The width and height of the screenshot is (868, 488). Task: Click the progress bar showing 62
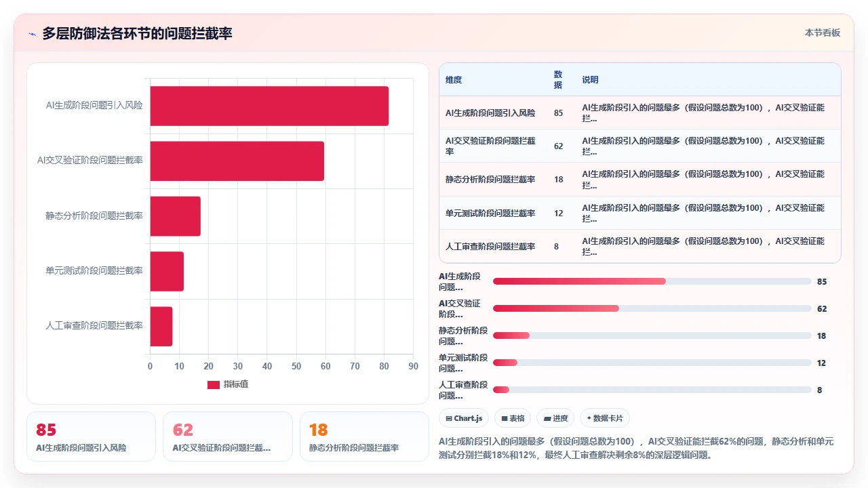[x=652, y=308]
